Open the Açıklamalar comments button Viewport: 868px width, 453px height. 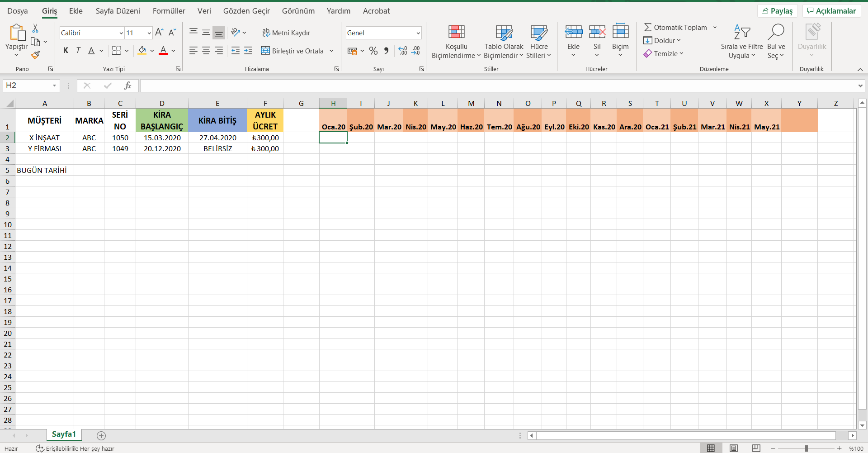(x=831, y=11)
